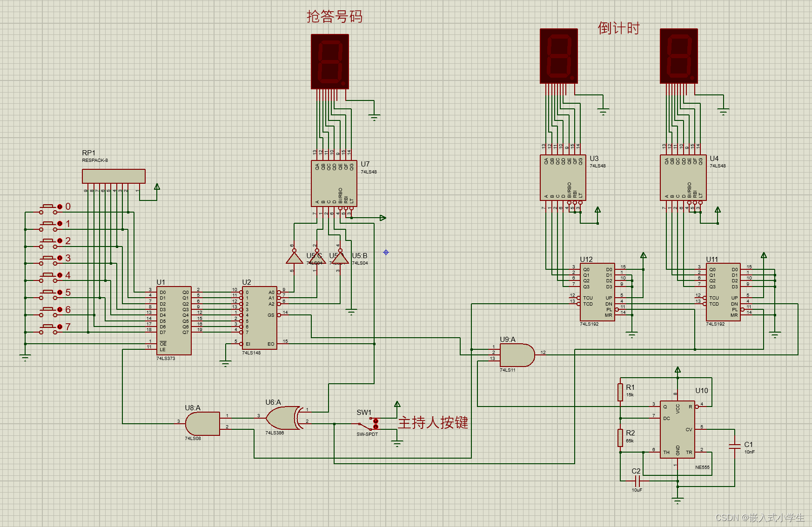Viewport: 812px width, 527px height.
Task: Select the U11 74LS192 counter chip
Action: pyautogui.click(x=723, y=292)
